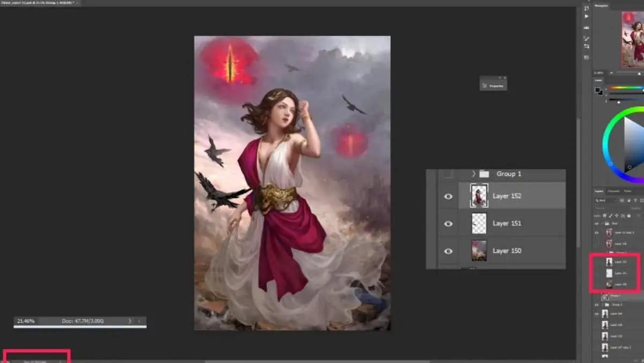Select Layer 151 in the Layers panel
The height and width of the screenshot is (363, 644).
507,223
